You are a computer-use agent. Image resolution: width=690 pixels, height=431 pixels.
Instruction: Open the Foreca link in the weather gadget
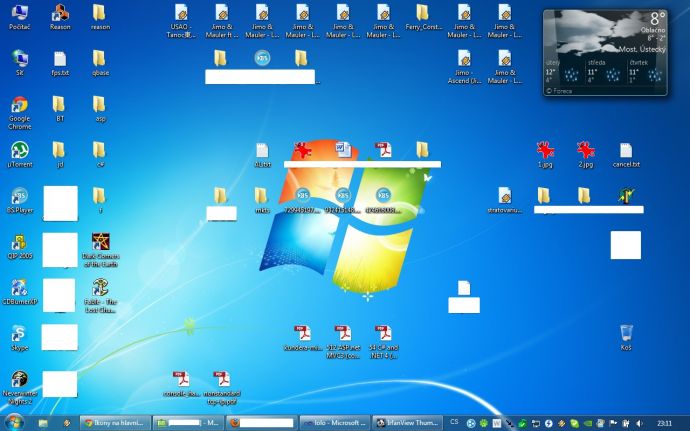(x=559, y=91)
